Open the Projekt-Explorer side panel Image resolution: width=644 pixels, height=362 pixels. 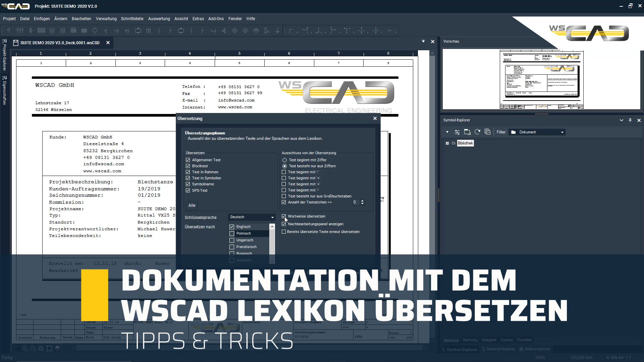click(x=4, y=55)
